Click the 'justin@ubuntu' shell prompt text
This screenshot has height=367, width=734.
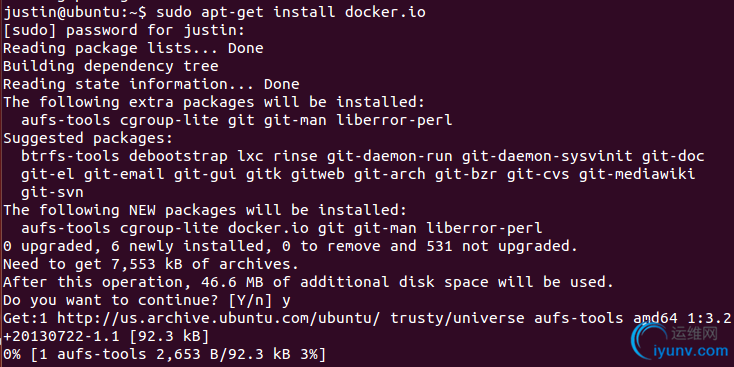tap(62, 12)
